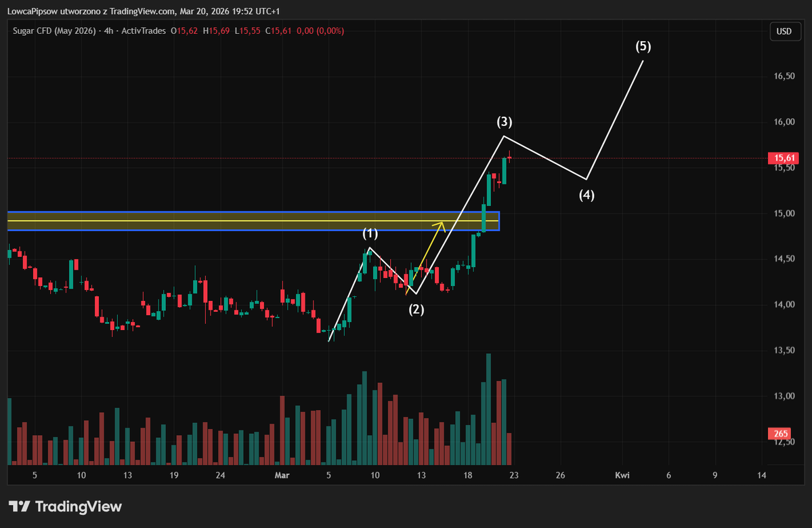Click the Mar label on time axis
Screen dimensions: 812x528
pos(282,475)
